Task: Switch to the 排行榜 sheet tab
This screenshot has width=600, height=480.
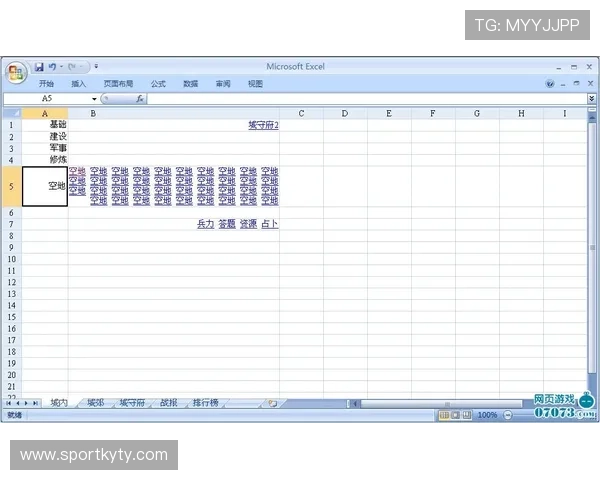Action: click(x=205, y=403)
